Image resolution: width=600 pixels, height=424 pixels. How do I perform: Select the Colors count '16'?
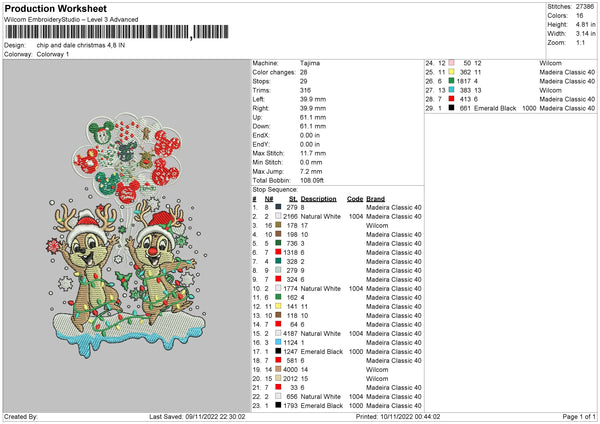pos(580,16)
